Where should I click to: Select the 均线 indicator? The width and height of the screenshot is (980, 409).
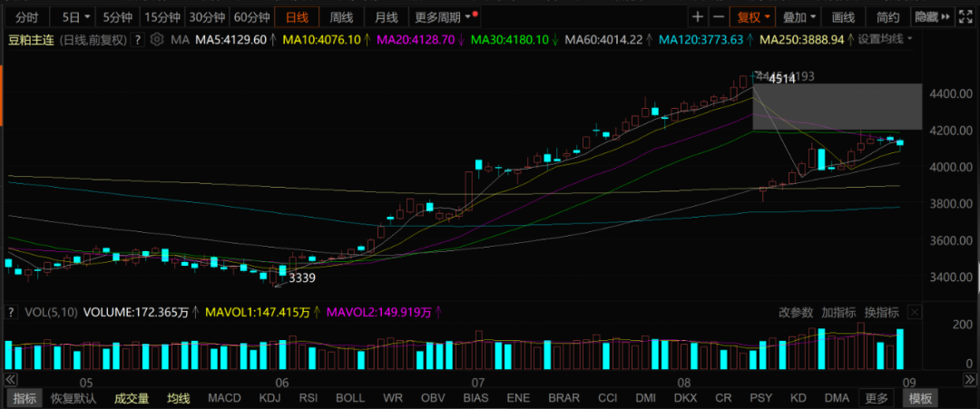click(x=178, y=398)
